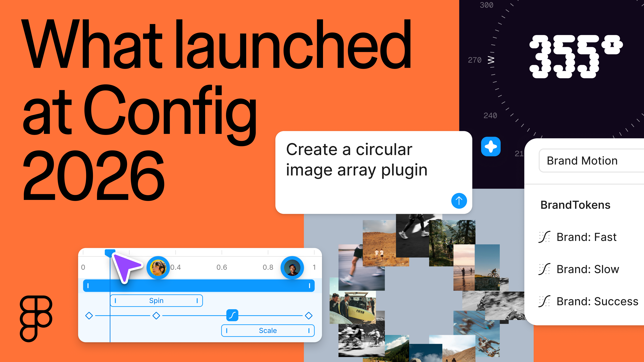
Task: Click the easing icon beside Brand: Success
Action: (544, 301)
